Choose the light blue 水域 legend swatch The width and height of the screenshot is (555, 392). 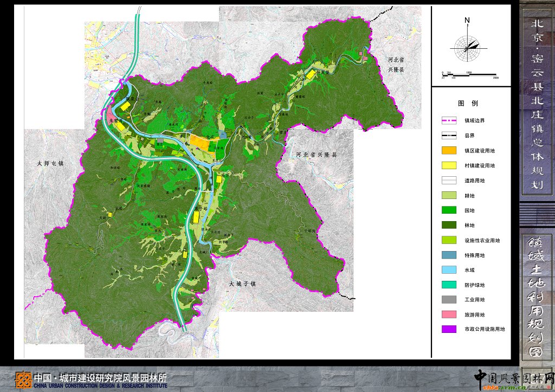tap(450, 269)
